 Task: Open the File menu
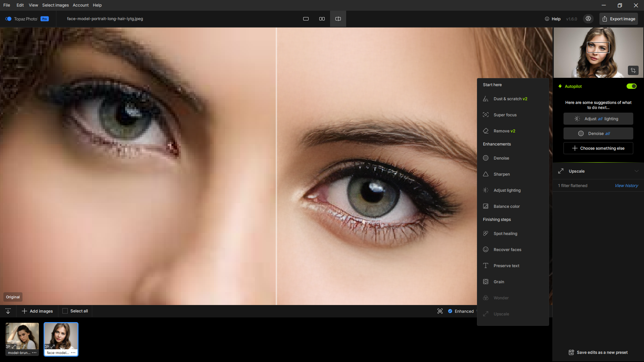pyautogui.click(x=7, y=5)
